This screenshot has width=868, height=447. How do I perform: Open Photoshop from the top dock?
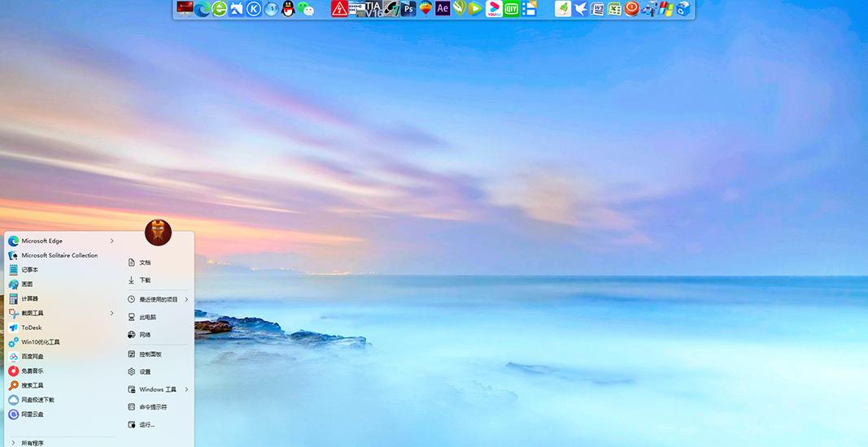click(x=408, y=9)
